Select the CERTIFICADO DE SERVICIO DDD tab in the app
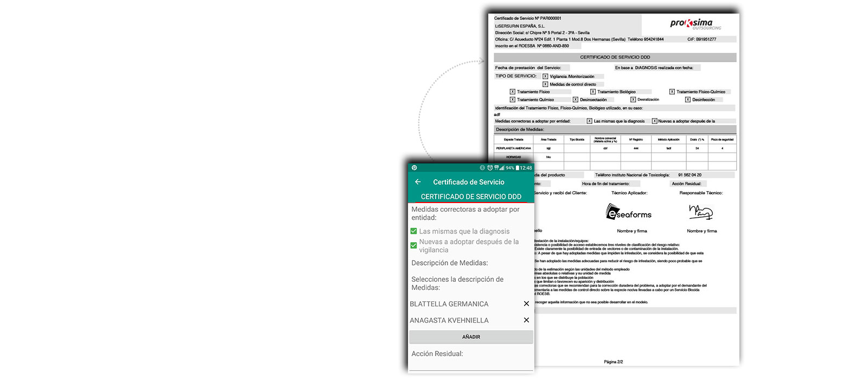 (471, 197)
